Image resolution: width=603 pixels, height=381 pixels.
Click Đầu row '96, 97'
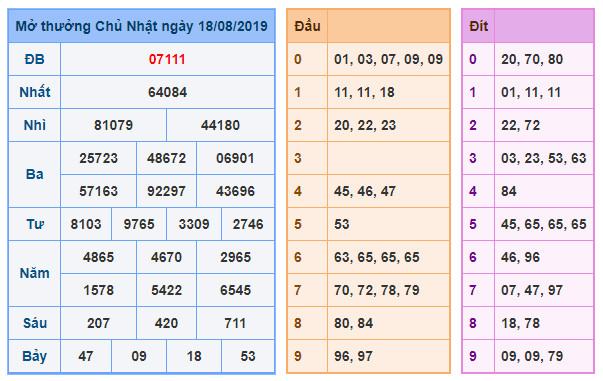click(353, 356)
